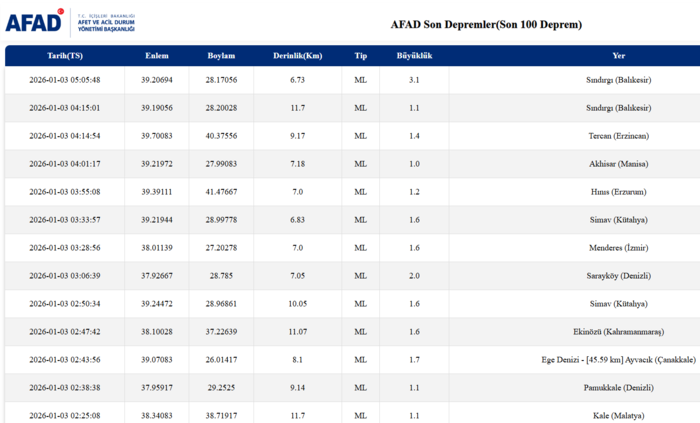The height and width of the screenshot is (423, 700).
Task: Click longitude value 28.785
Action: 221,276
